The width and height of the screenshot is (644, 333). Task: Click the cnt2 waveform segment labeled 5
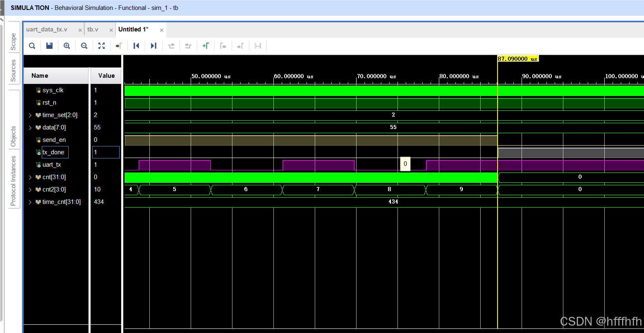coord(175,189)
